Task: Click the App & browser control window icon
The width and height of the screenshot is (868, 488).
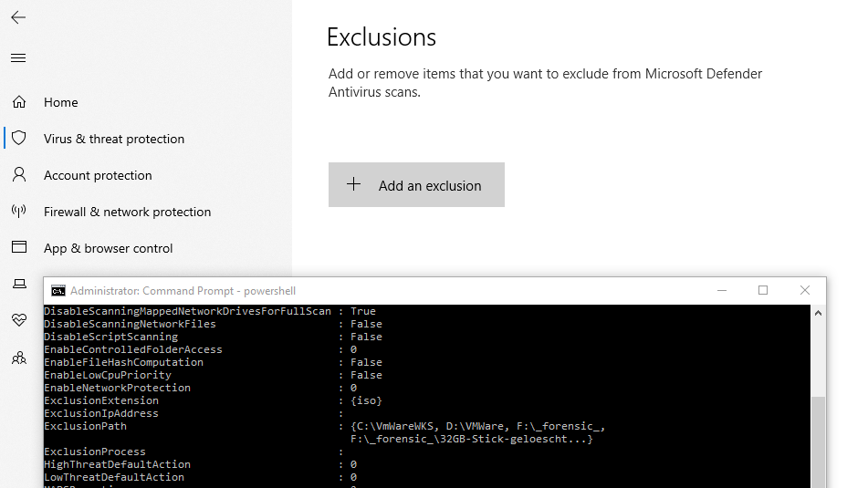Action: pos(19,247)
